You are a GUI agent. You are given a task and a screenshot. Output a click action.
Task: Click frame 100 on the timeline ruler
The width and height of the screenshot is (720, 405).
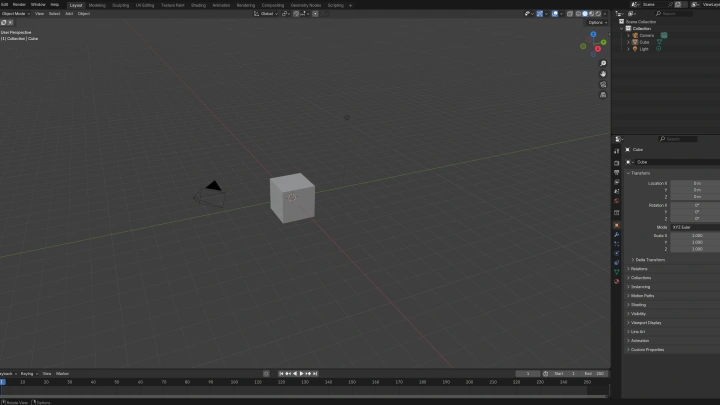click(234, 382)
